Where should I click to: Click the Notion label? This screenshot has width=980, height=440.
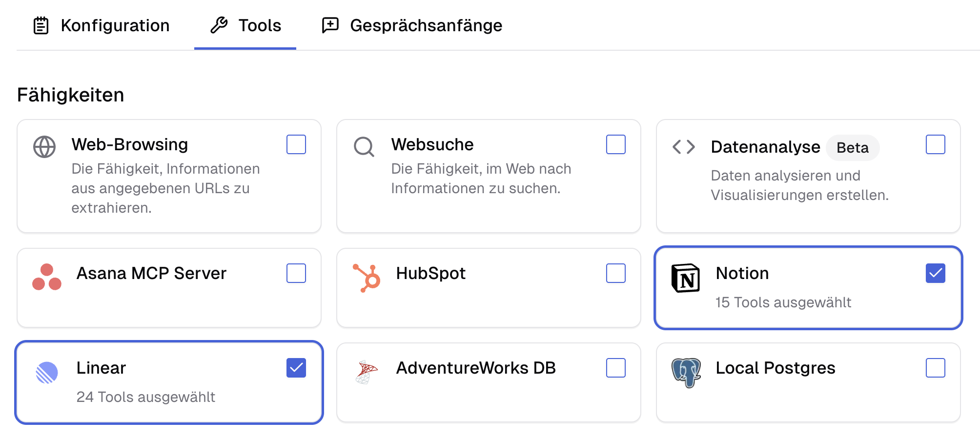pos(742,273)
